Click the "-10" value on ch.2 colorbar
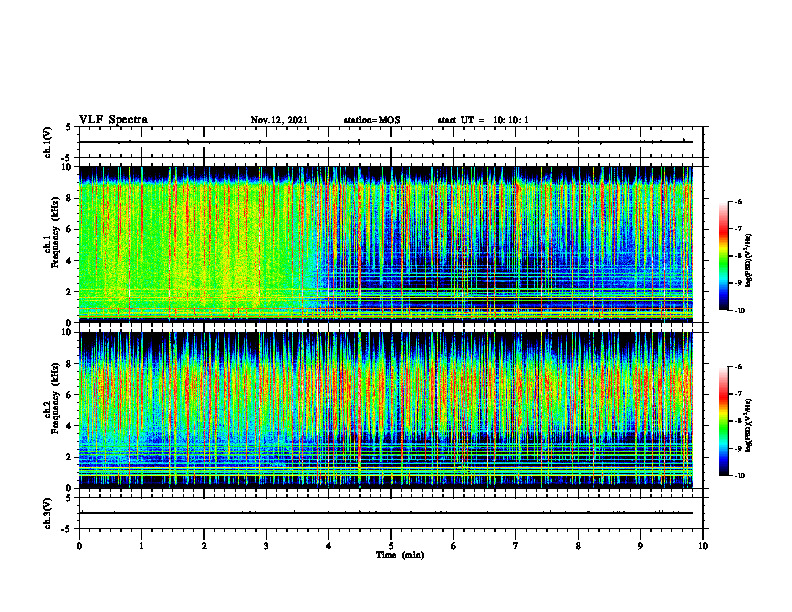The width and height of the screenshot is (792, 612). coord(739,476)
